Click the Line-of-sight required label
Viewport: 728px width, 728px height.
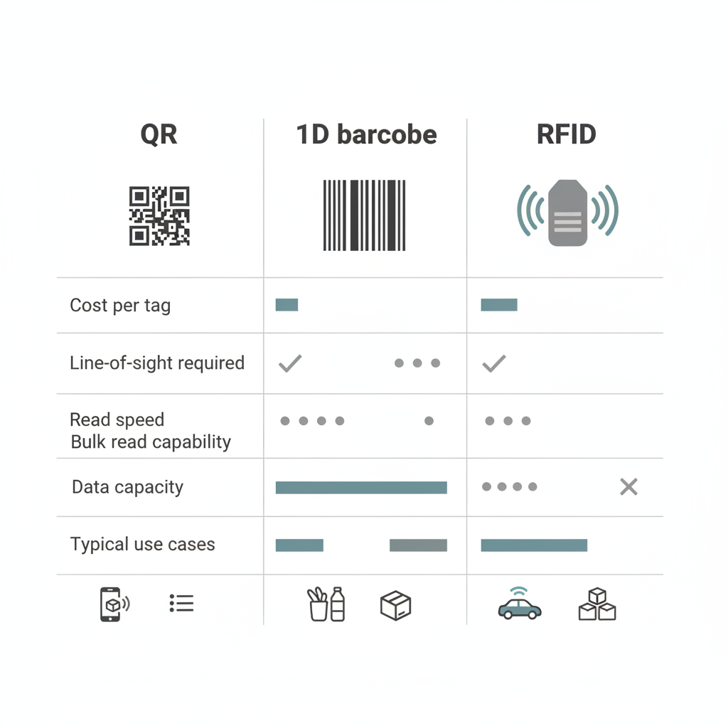click(156, 363)
